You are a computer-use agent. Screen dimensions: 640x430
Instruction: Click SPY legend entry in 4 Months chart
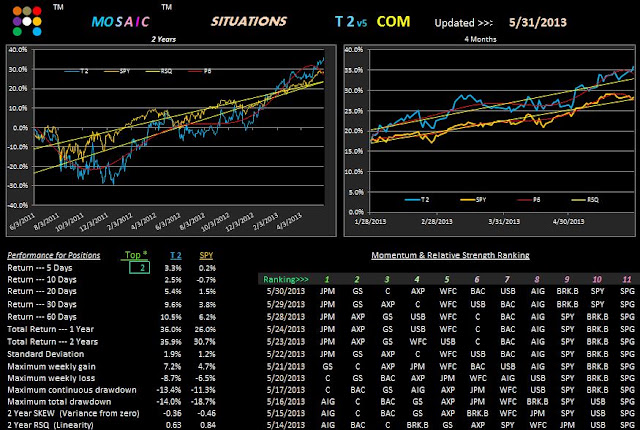(473, 199)
